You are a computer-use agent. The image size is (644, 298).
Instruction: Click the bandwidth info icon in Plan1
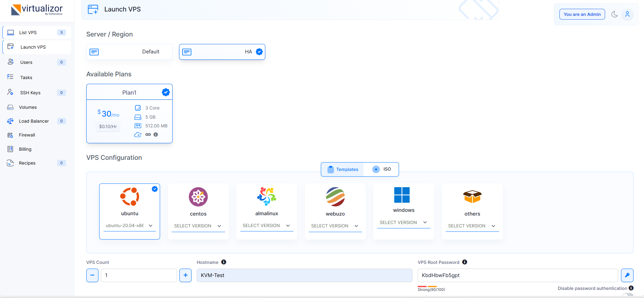[156, 134]
